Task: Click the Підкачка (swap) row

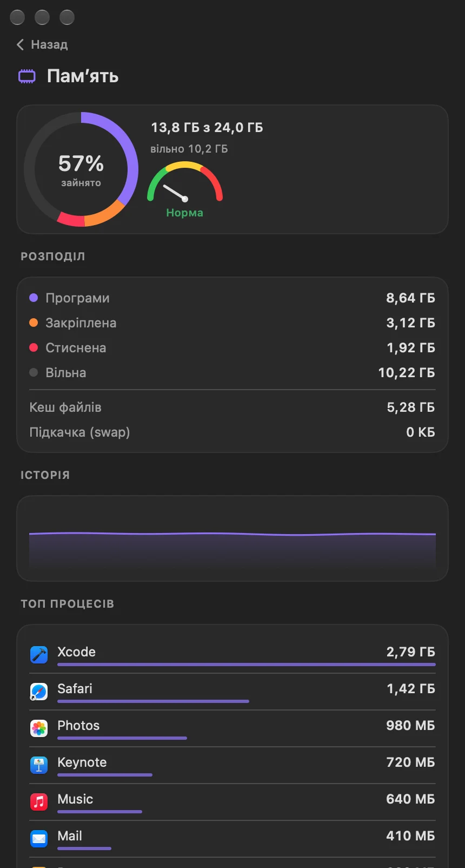Action: click(232, 432)
